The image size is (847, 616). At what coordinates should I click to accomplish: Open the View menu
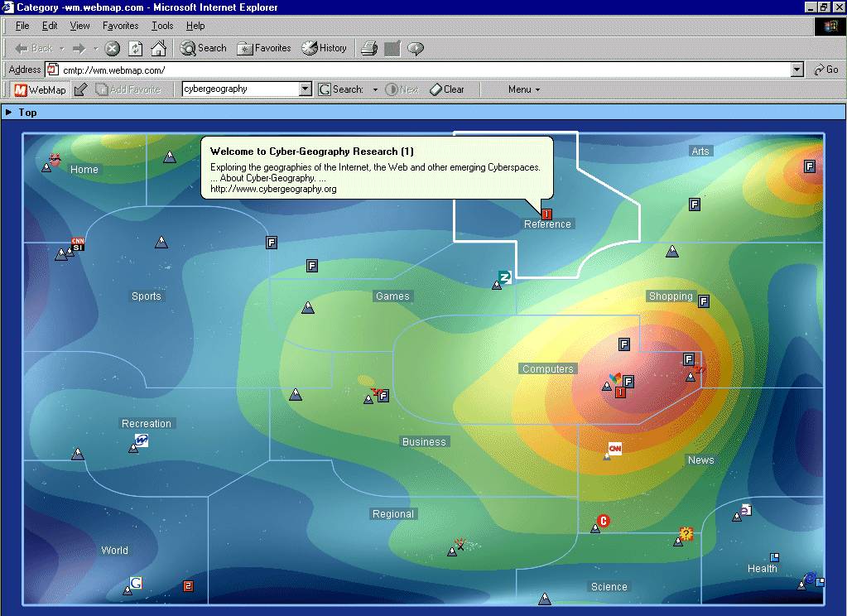click(79, 26)
